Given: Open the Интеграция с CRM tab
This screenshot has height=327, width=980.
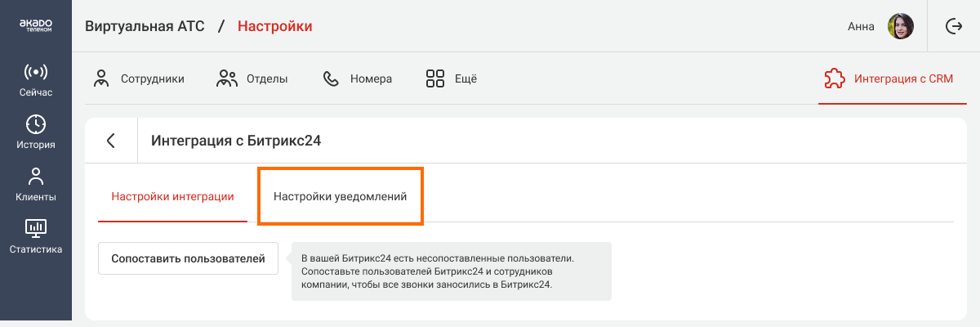Looking at the screenshot, I should [x=892, y=79].
